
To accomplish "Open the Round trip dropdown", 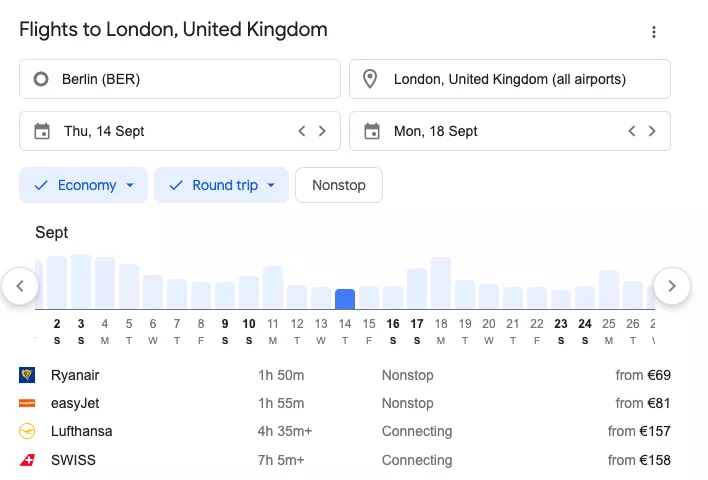I will (221, 185).
